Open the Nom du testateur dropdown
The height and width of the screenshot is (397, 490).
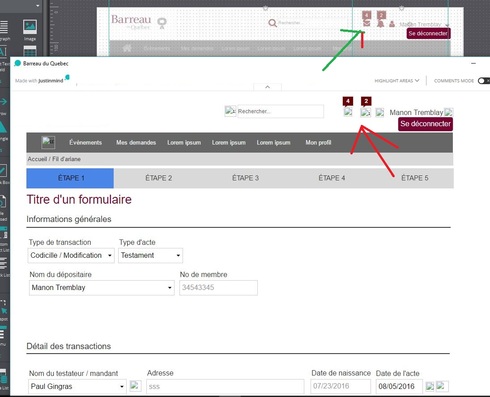(77, 386)
